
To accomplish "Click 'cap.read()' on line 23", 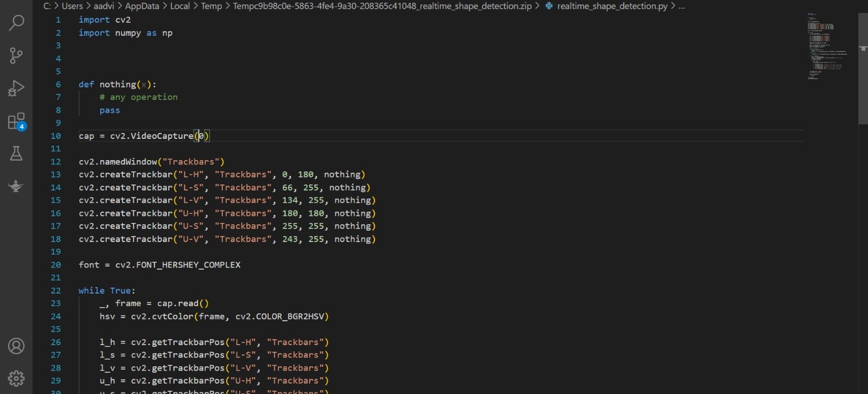I will click(x=183, y=303).
